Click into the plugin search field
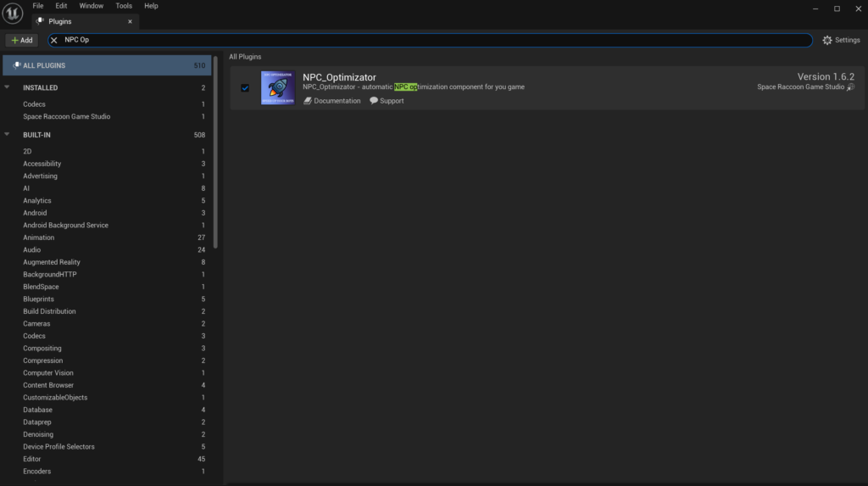 point(430,40)
